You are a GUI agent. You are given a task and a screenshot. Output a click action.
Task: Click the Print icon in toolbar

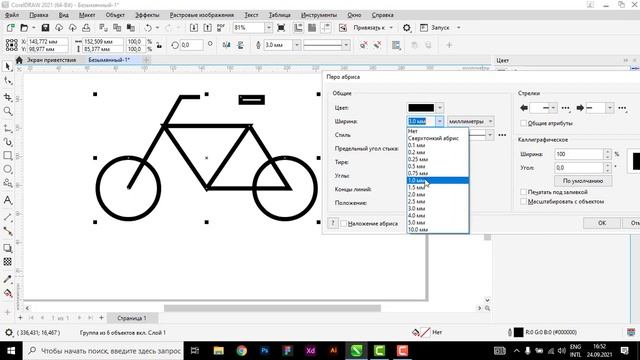[86, 28]
